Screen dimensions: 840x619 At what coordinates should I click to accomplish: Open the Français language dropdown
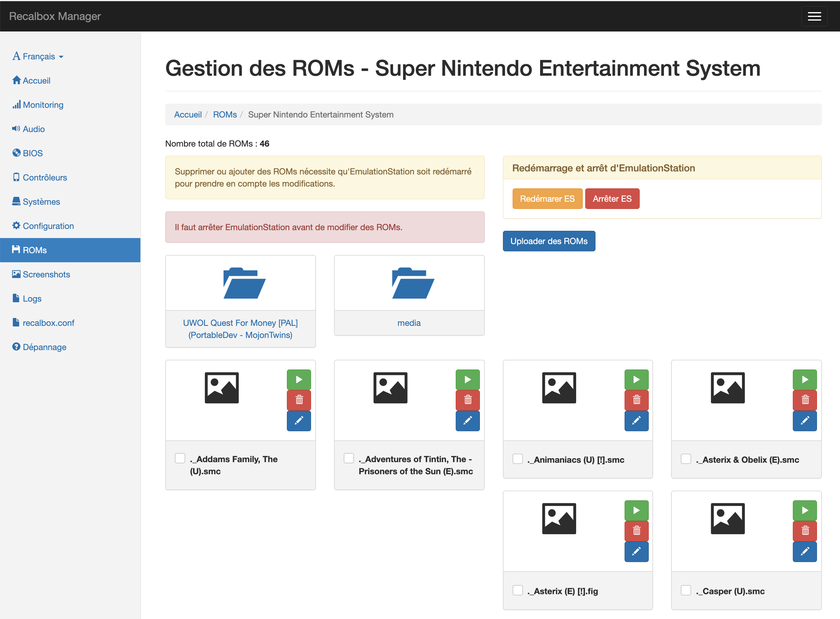pyautogui.click(x=38, y=56)
